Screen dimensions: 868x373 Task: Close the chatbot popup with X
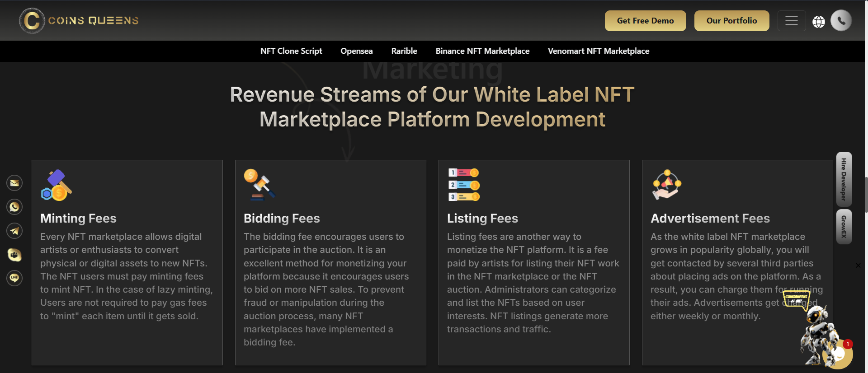858,266
